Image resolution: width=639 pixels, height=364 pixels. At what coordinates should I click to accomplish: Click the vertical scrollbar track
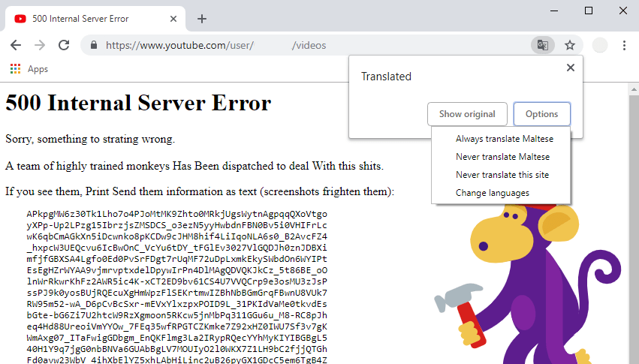pyautogui.click(x=633, y=229)
